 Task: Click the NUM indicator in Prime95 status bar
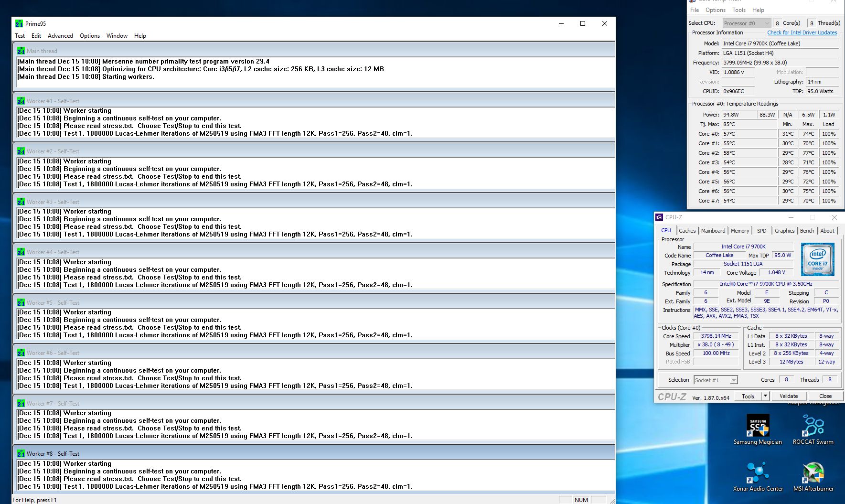coord(581,500)
